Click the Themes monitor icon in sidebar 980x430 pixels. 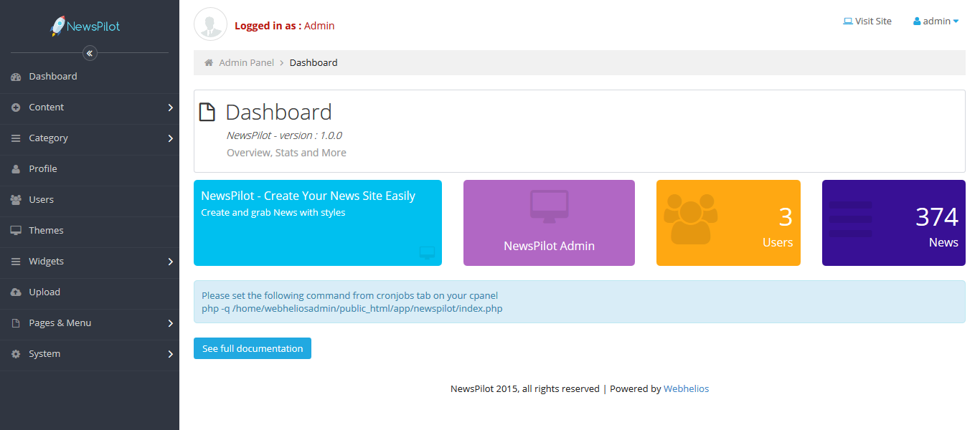tap(16, 231)
